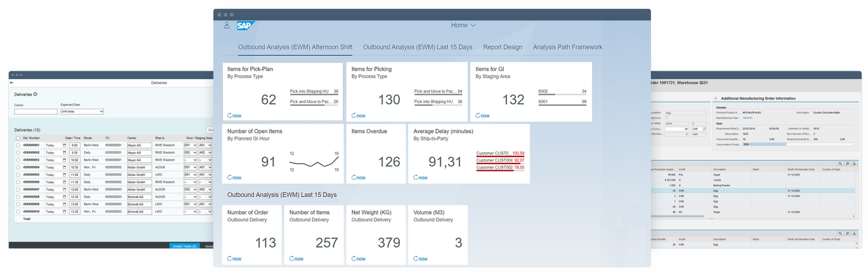
Task: Open the Items for Pick-Plan tile showing 62
Action: [x=282, y=92]
